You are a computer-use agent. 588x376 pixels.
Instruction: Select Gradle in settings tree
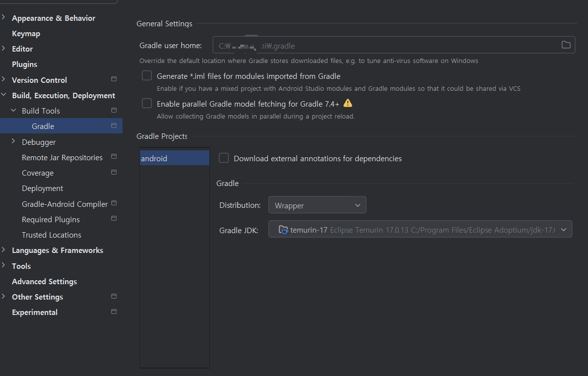(x=61, y=126)
